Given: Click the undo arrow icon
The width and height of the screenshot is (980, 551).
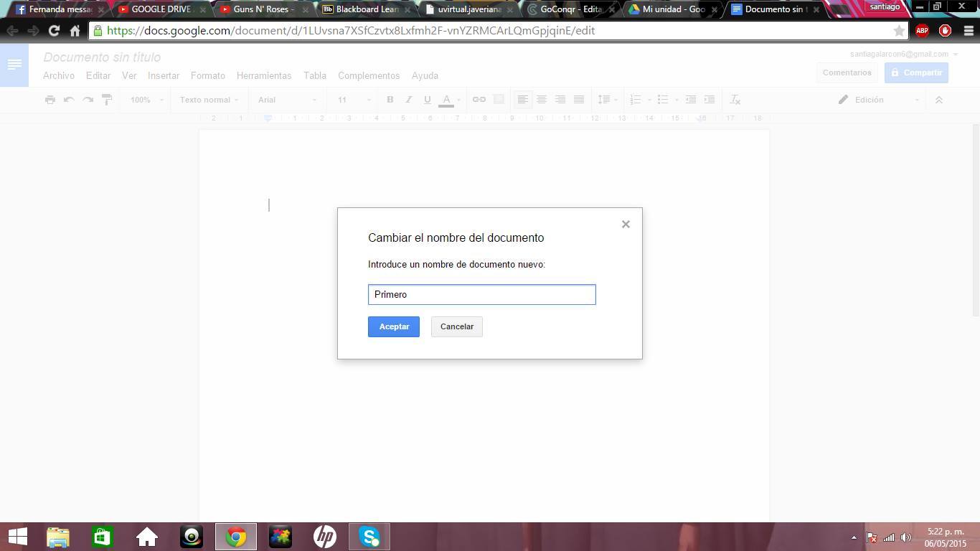Looking at the screenshot, I should (69, 100).
